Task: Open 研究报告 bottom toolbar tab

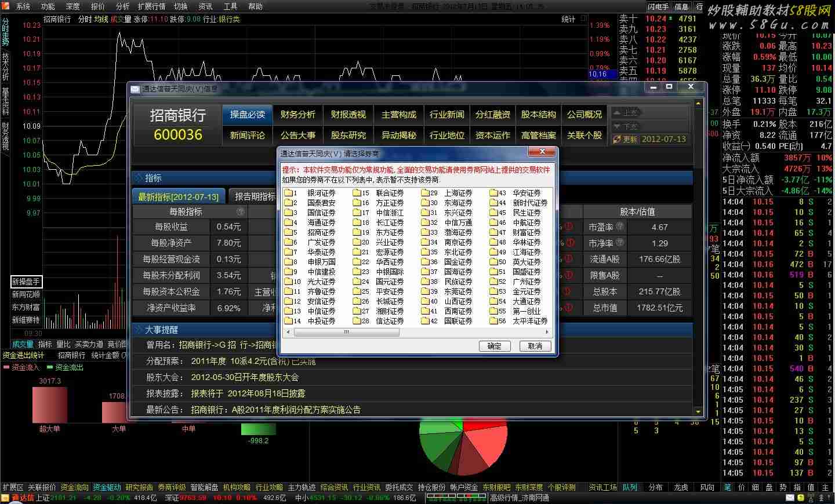Action: [140, 487]
